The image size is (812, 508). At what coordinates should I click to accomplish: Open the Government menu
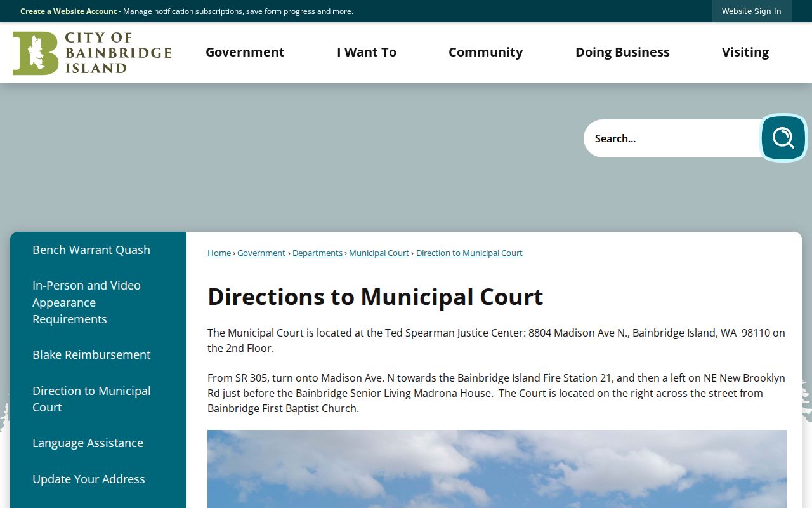[x=245, y=52]
